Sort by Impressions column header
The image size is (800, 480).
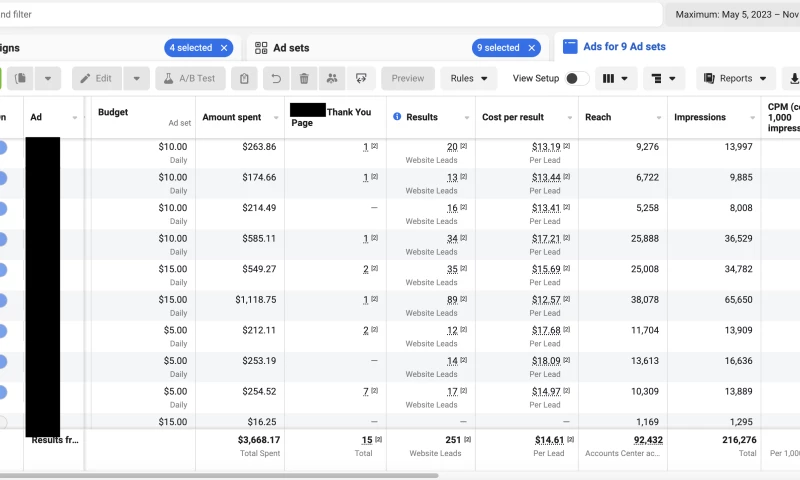(x=699, y=117)
